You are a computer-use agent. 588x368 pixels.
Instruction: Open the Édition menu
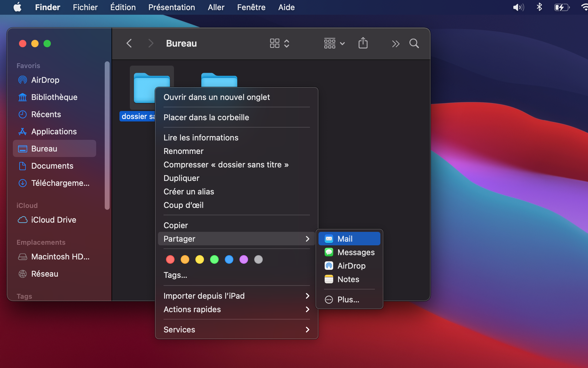click(123, 7)
